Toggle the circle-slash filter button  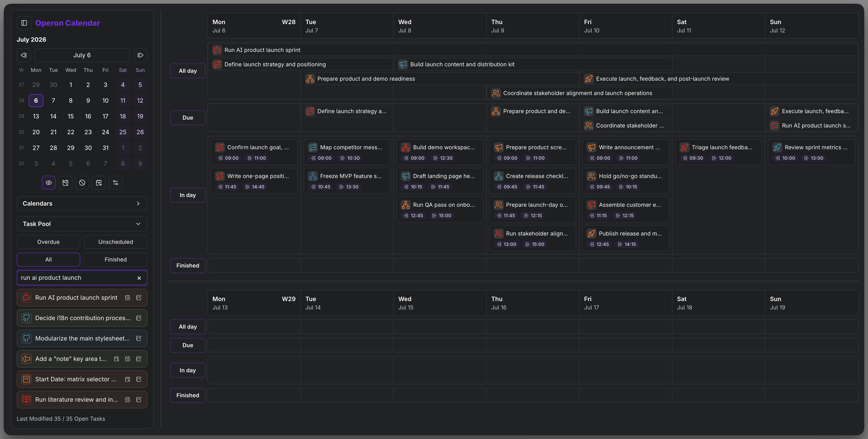(82, 182)
